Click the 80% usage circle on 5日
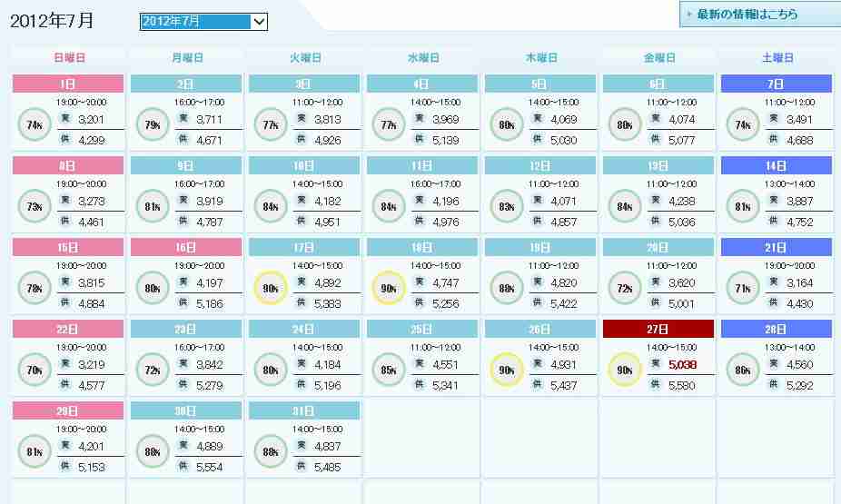 (506, 125)
